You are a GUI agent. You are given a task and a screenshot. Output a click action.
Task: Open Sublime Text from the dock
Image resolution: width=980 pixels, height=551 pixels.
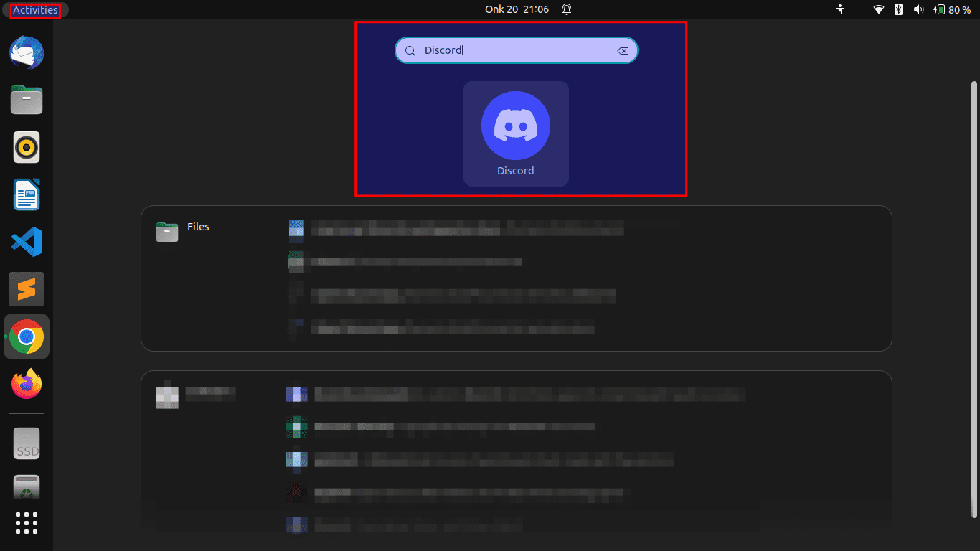tap(27, 289)
